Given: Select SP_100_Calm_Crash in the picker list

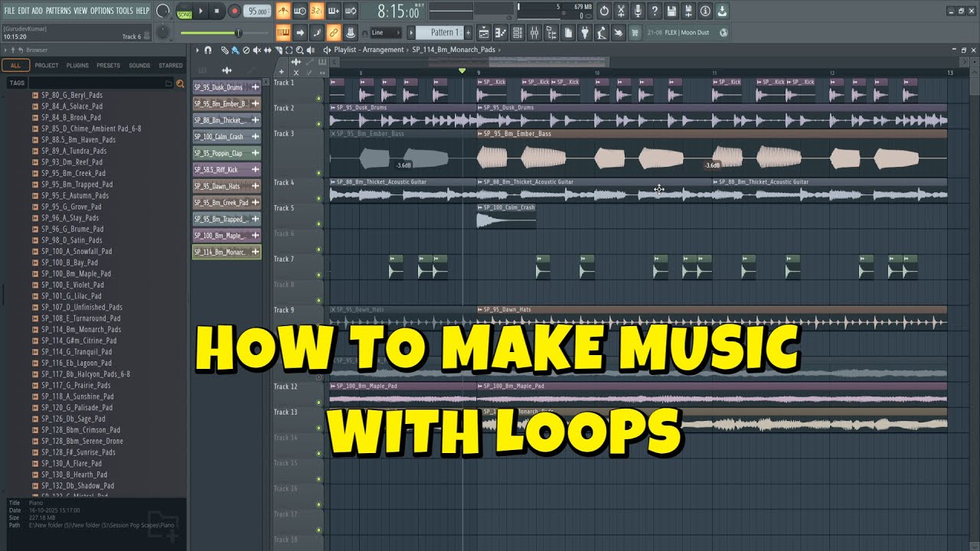Looking at the screenshot, I should (x=227, y=137).
